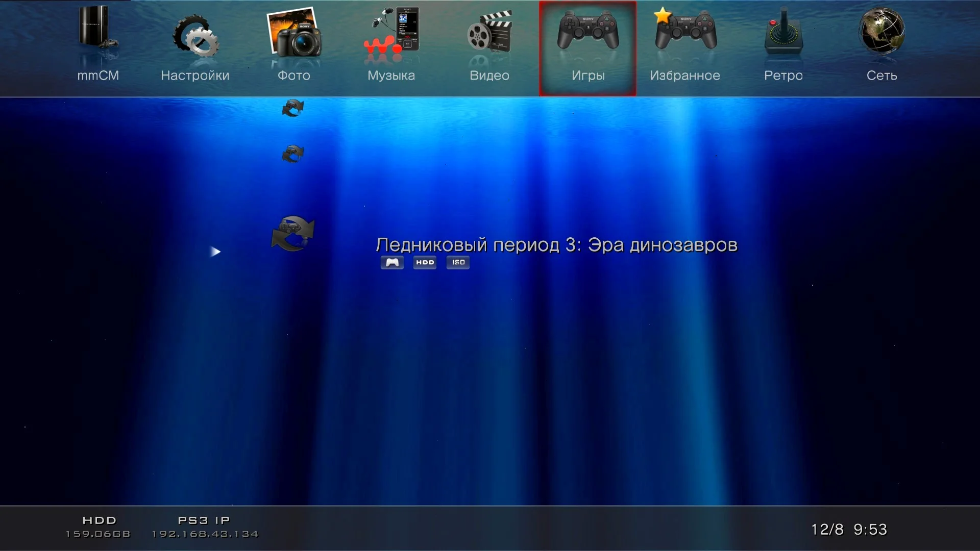Select the Сеть globe icon
Screen dimensions: 980x551
click(881, 31)
